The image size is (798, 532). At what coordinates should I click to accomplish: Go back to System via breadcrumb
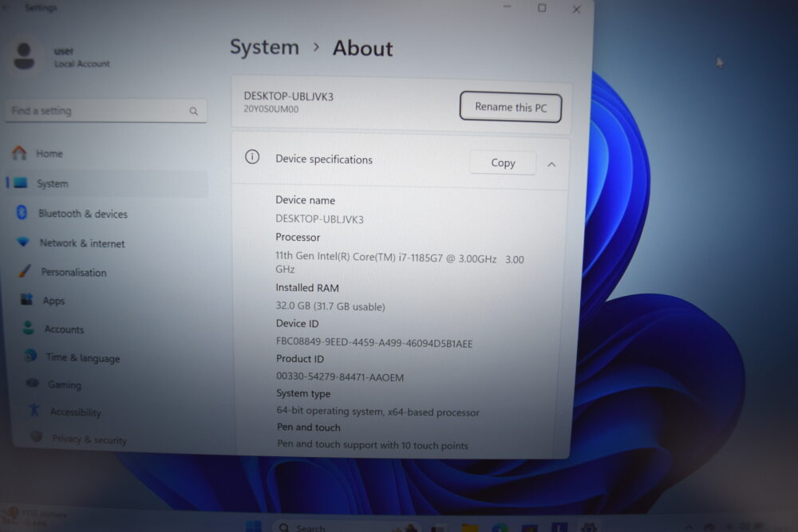(264, 47)
